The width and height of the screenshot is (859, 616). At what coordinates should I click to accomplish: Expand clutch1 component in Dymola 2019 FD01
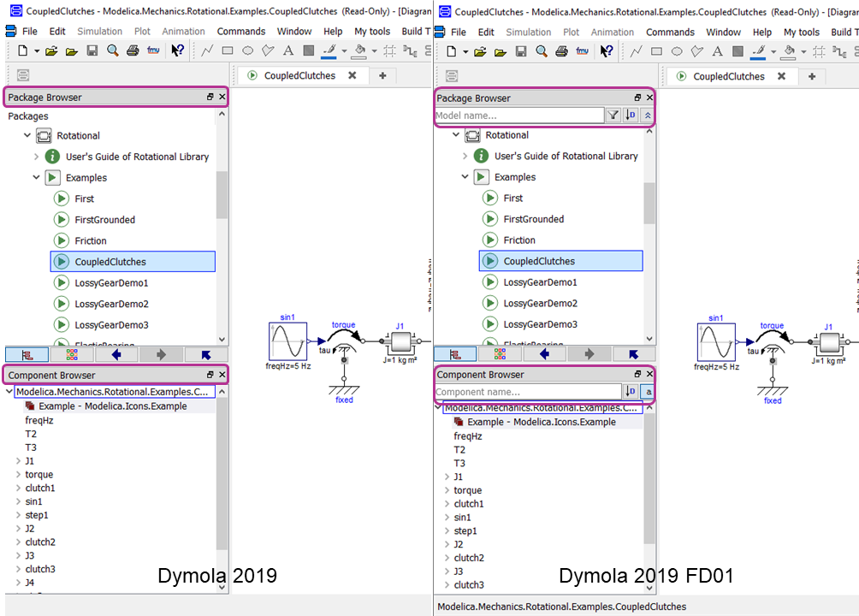click(447, 504)
